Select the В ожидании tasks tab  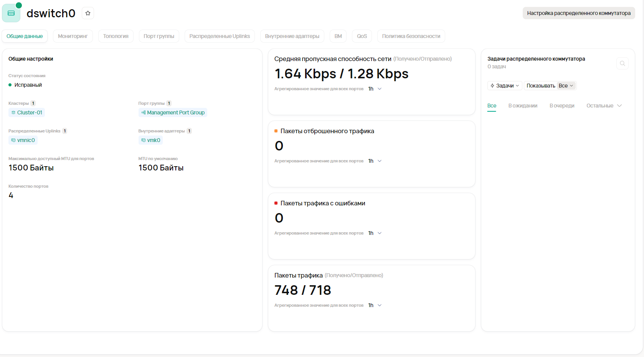point(523,106)
